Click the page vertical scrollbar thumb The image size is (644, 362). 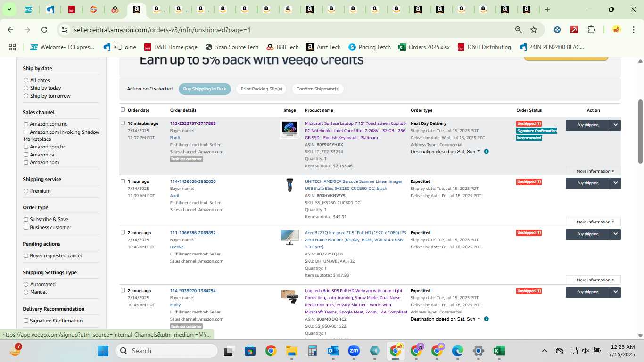click(x=640, y=132)
